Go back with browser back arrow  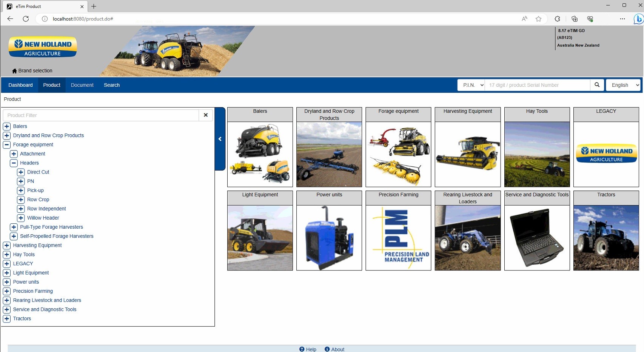tap(10, 19)
